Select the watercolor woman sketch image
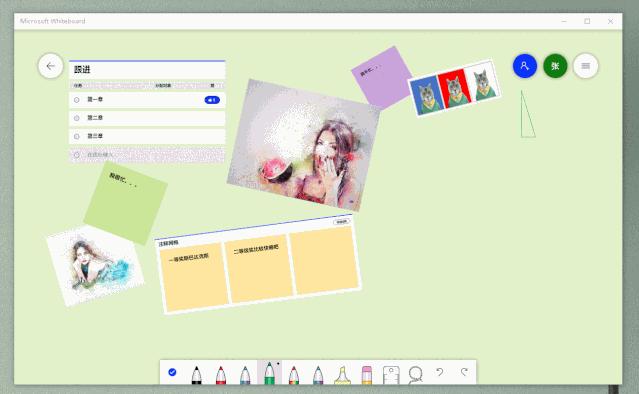The height and width of the screenshot is (394, 639). (95, 266)
